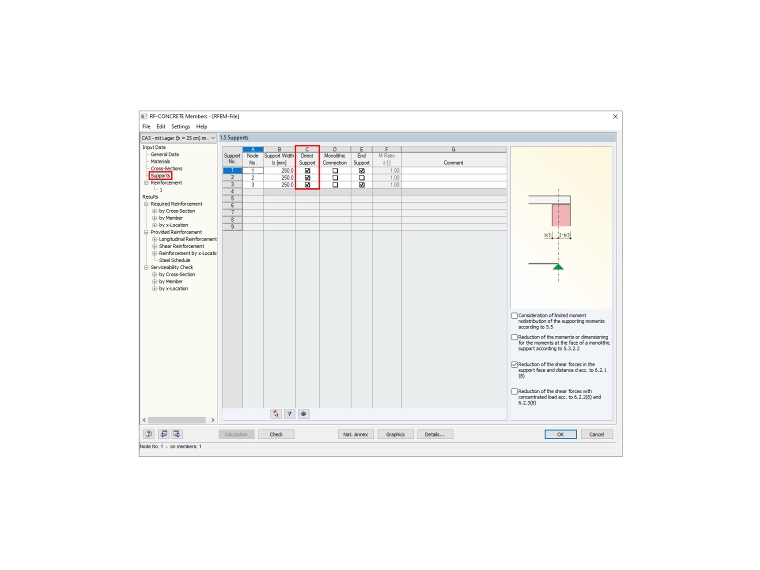Click the navigator horizontal scrollbar thumb

177,420
